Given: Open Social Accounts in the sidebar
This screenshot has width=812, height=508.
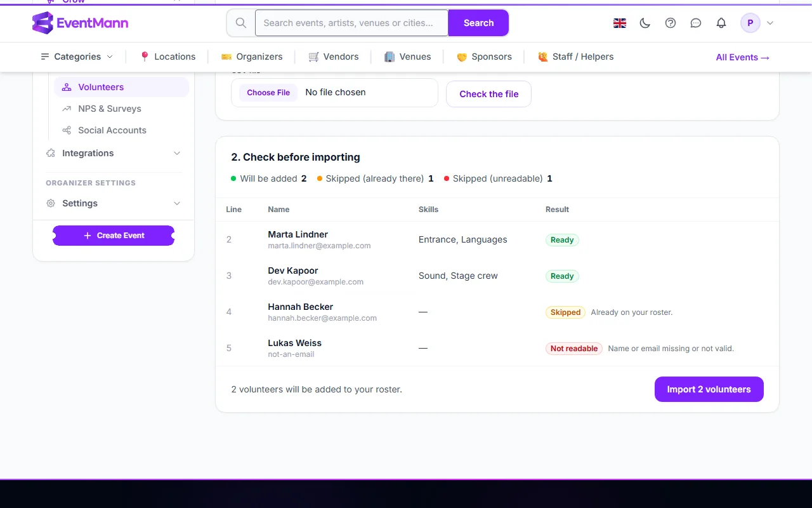Looking at the screenshot, I should (121, 130).
